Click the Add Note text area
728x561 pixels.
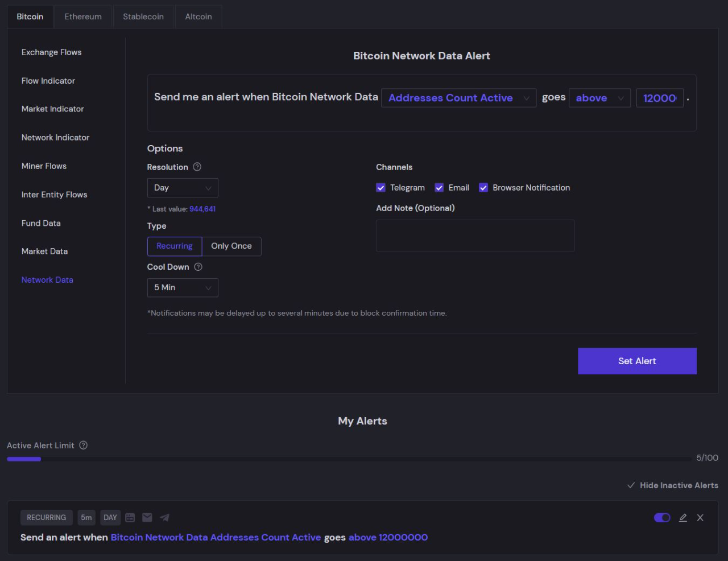pos(475,236)
